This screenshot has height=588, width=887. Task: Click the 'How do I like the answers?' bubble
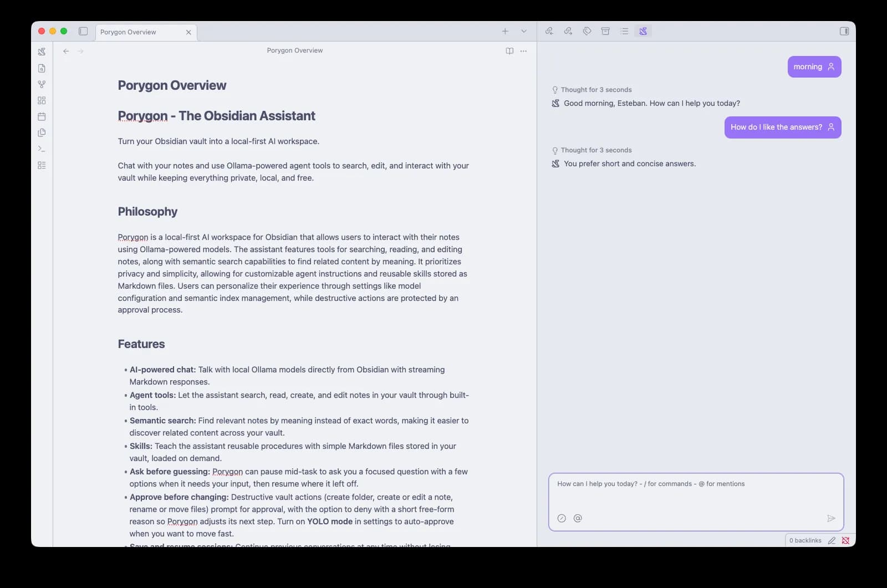click(783, 127)
